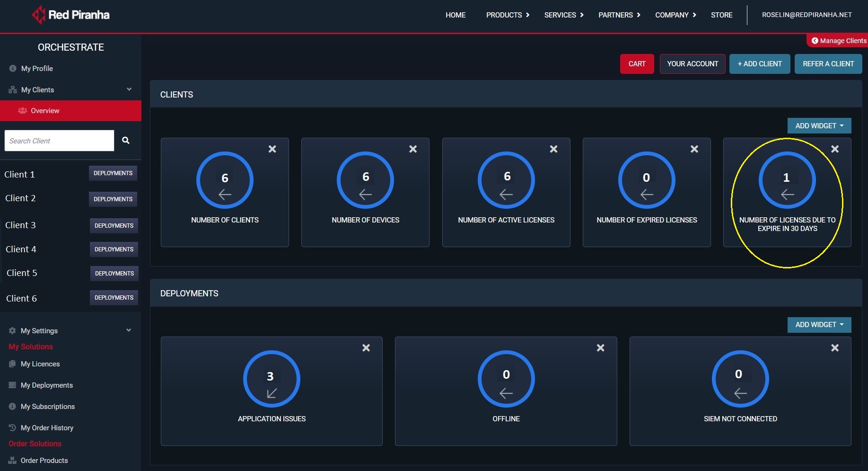Select Overview in the sidebar
868x471 pixels.
(70, 111)
